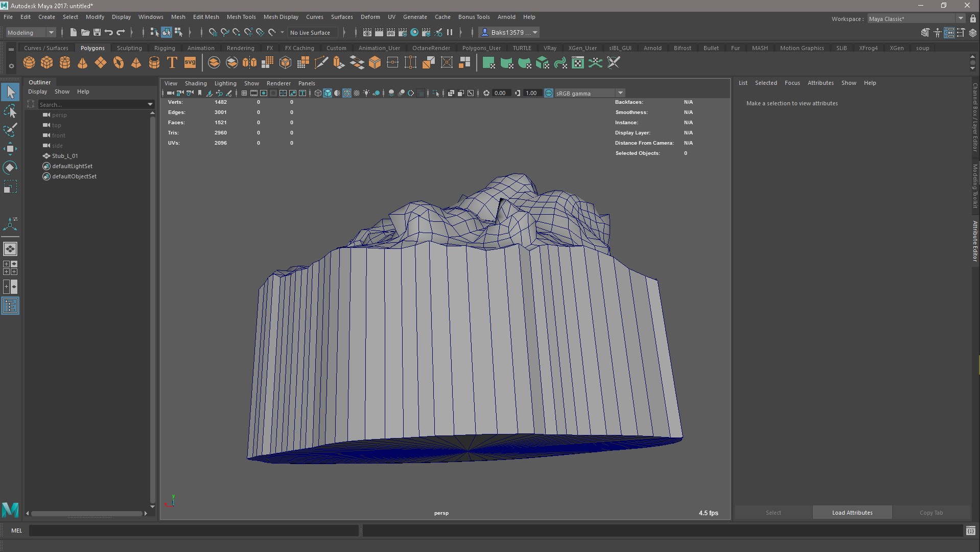Open the Modeling menu set dropdown
The height and width of the screenshot is (552, 980).
31,32
